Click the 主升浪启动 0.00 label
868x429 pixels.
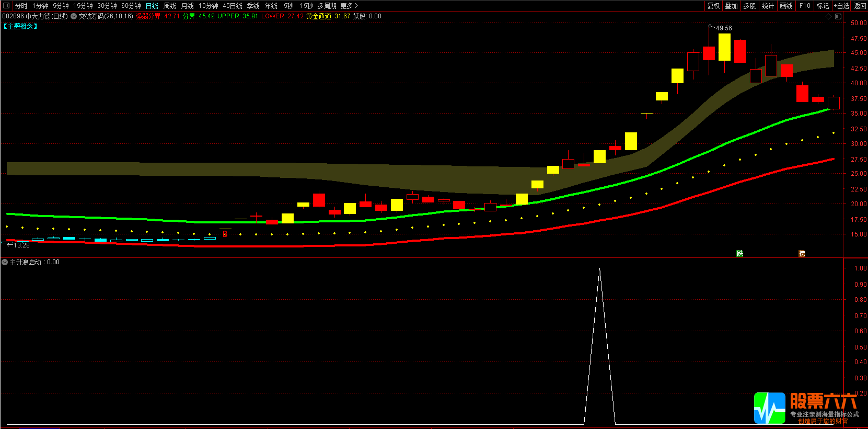pos(34,262)
